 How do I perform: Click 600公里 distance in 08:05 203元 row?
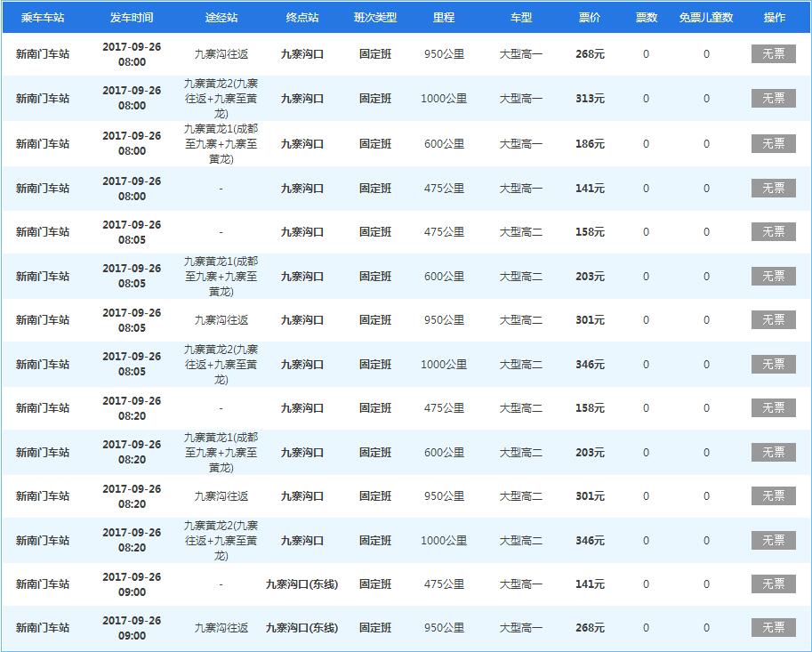pyautogui.click(x=444, y=276)
